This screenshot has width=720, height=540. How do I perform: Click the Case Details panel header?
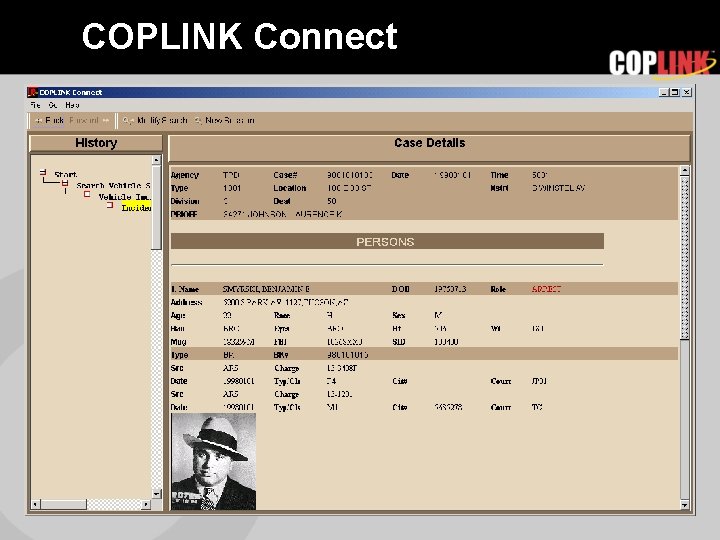coord(429,147)
